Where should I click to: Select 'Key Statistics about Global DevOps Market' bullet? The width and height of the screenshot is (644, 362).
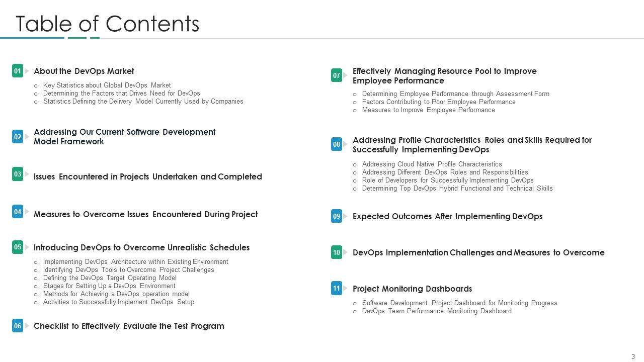pos(107,85)
